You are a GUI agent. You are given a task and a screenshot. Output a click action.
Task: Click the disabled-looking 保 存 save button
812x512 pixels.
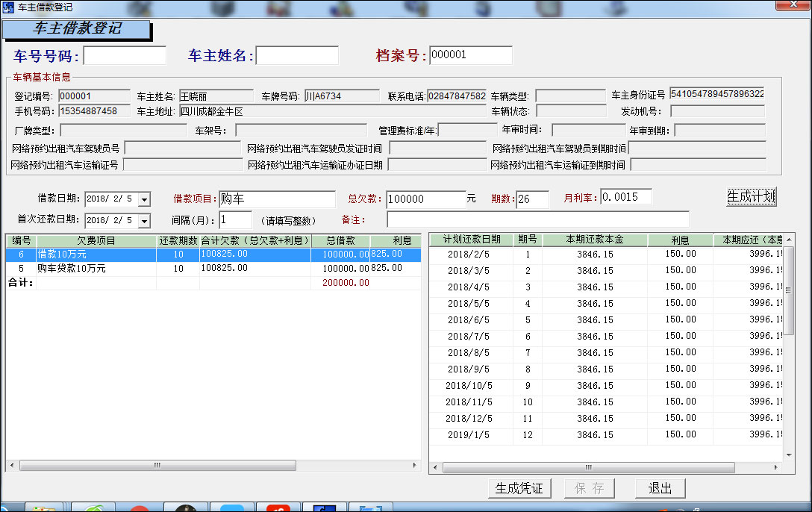[x=589, y=488]
